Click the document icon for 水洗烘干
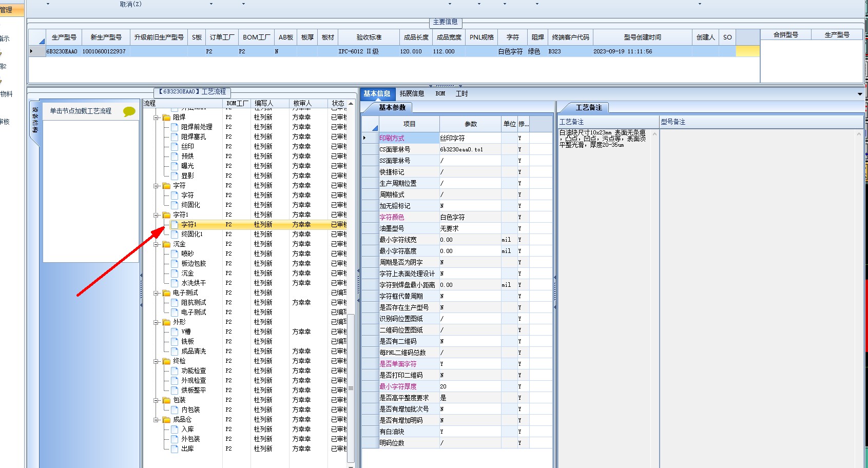The height and width of the screenshot is (468, 868). tap(175, 283)
